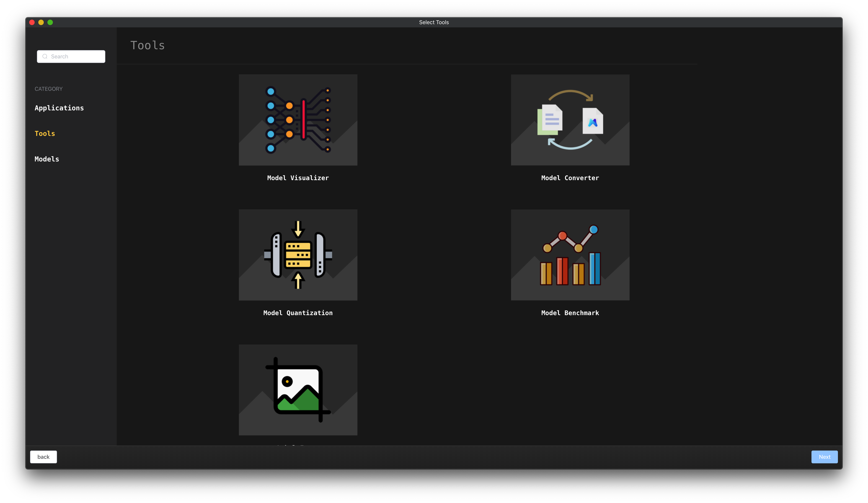This screenshot has width=868, height=503.
Task: Click the magnifier icon in search box
Action: pyautogui.click(x=45, y=57)
